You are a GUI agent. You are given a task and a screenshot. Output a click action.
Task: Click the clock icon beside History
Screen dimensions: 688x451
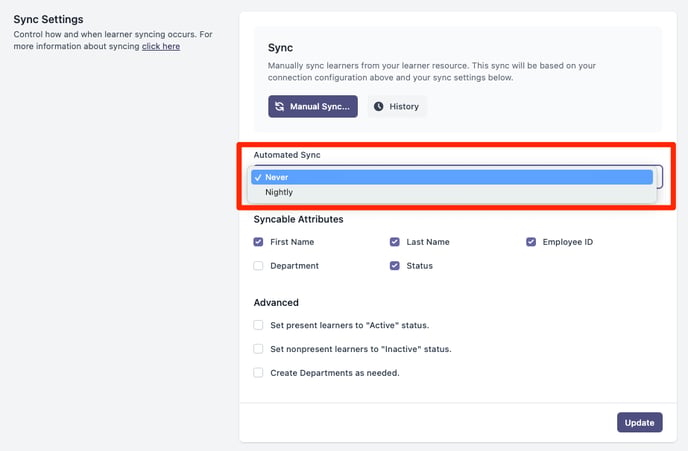[378, 106]
